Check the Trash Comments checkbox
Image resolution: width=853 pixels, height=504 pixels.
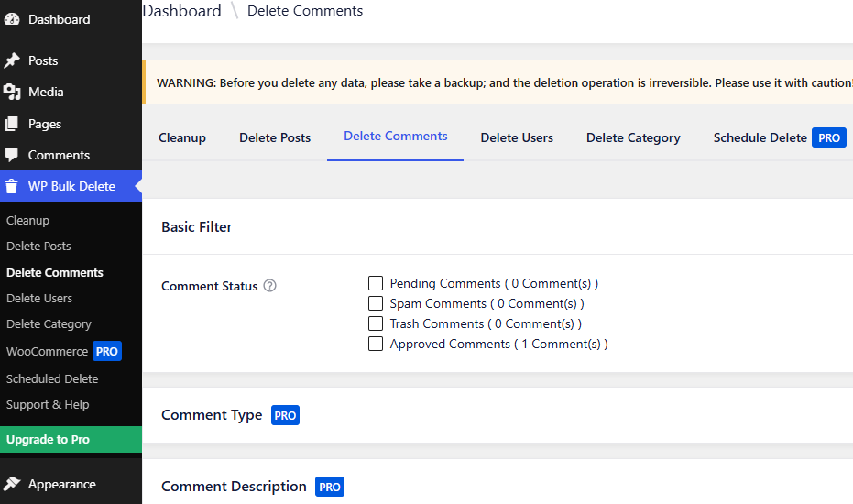[x=376, y=323]
